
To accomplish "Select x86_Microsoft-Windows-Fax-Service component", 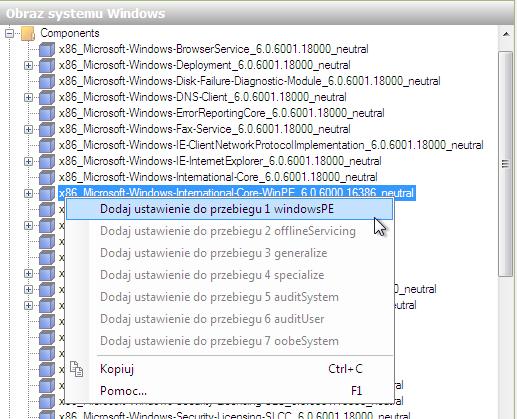I will pos(205,129).
